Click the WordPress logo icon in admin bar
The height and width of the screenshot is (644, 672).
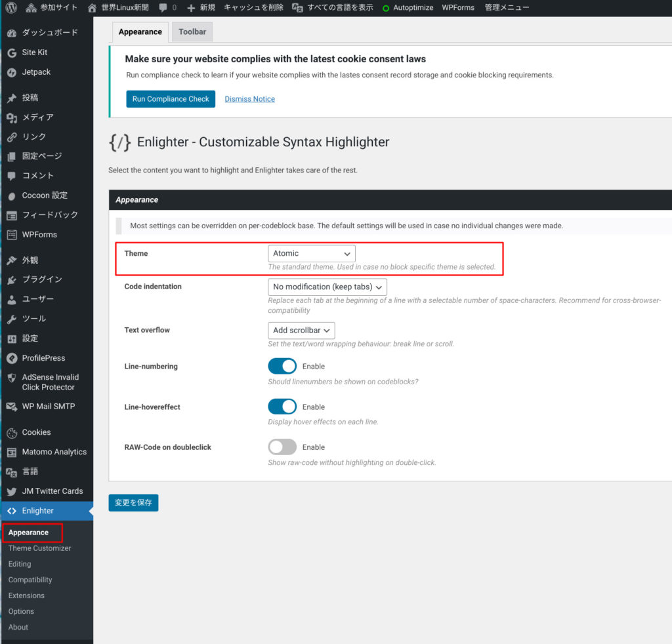point(11,7)
